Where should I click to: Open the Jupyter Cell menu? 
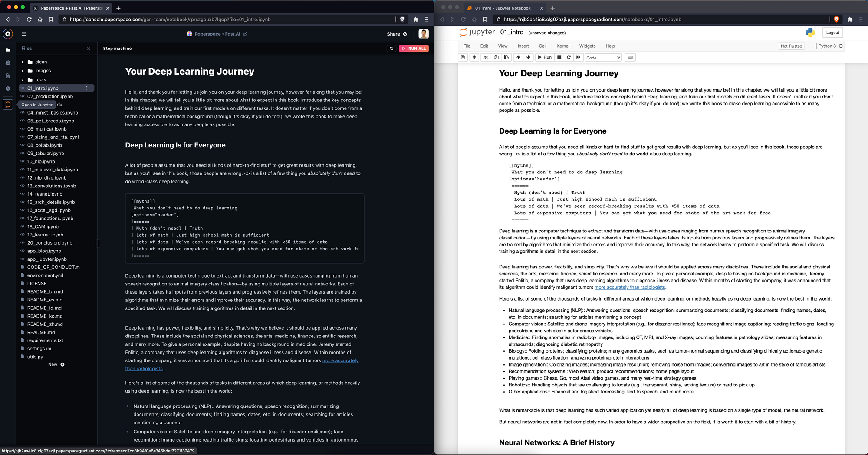pos(542,46)
